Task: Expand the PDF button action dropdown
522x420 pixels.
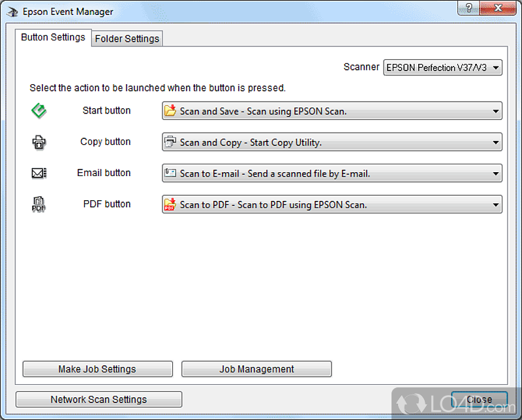Action: coord(494,204)
